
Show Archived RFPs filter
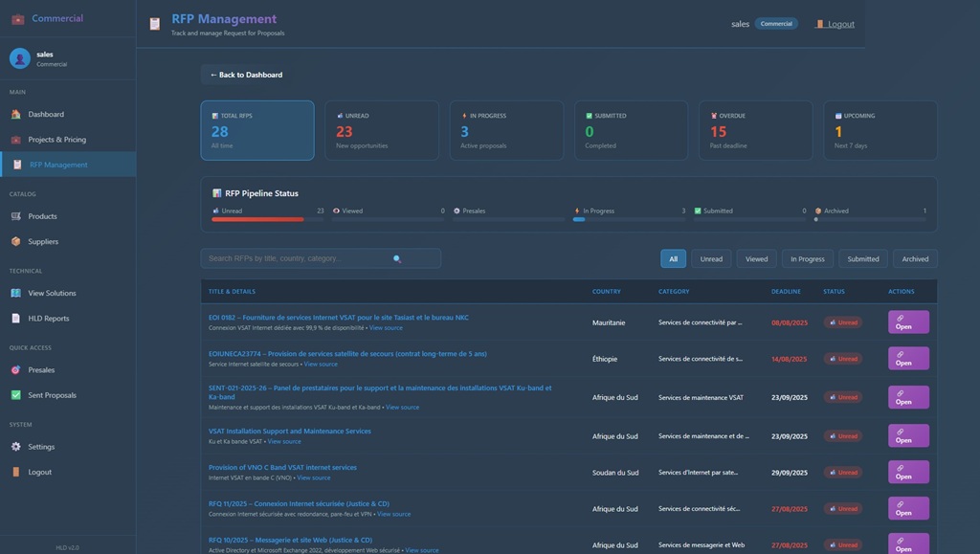coord(915,258)
